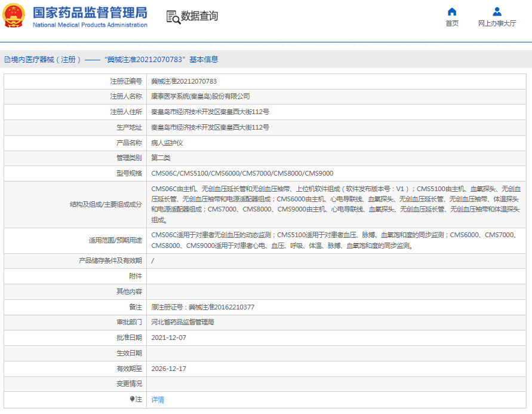Select model spec CMS06C/CMS5100/CMS6000 value
This screenshot has height=414, width=532.
pyautogui.click(x=242, y=173)
